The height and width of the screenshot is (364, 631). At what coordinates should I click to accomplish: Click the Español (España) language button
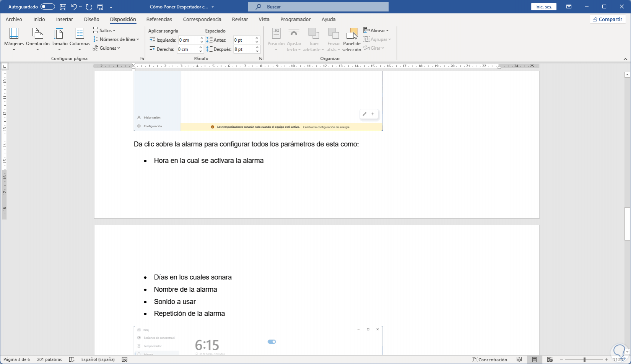pyautogui.click(x=98, y=359)
